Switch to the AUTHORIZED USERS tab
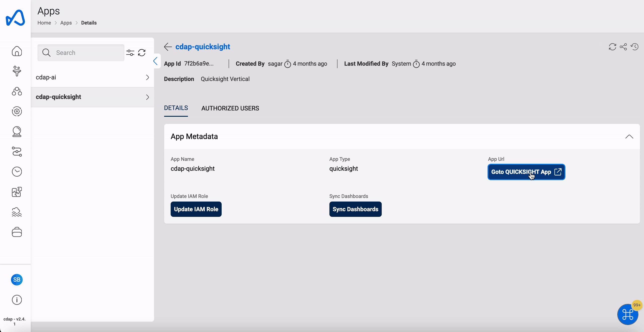This screenshot has width=644, height=332. click(230, 108)
